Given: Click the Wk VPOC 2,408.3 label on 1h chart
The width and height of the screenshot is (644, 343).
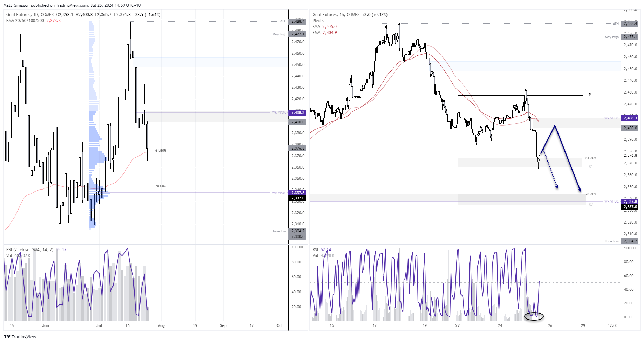Looking at the screenshot, I should point(630,118).
